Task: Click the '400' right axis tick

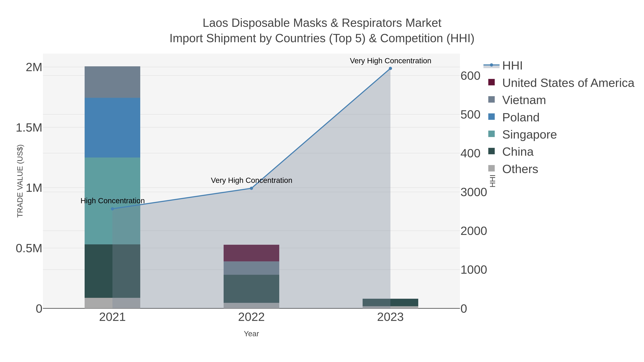Action: [470, 153]
